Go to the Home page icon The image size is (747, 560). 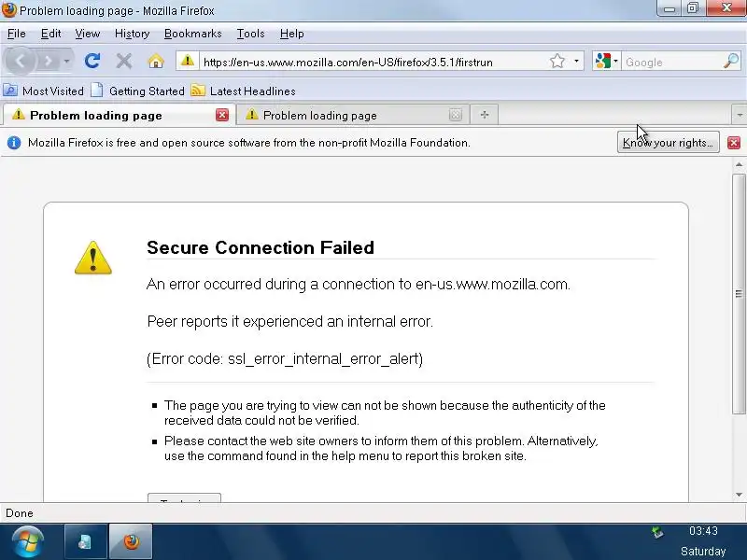pos(156,62)
